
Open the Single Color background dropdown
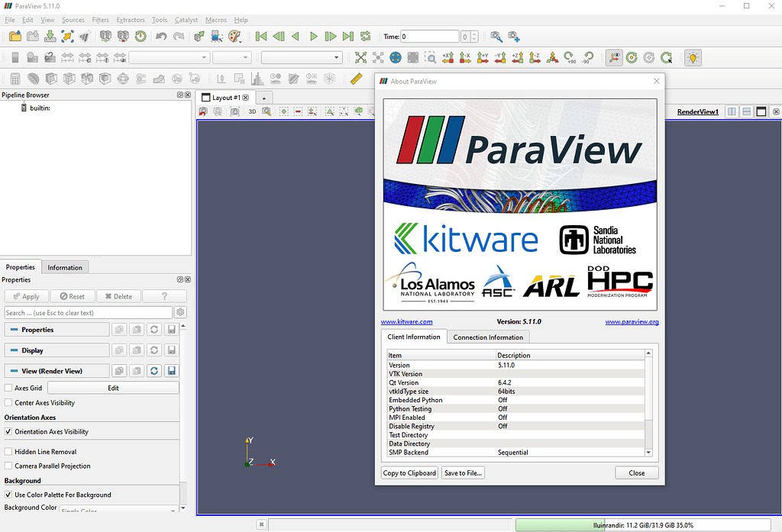click(x=118, y=508)
